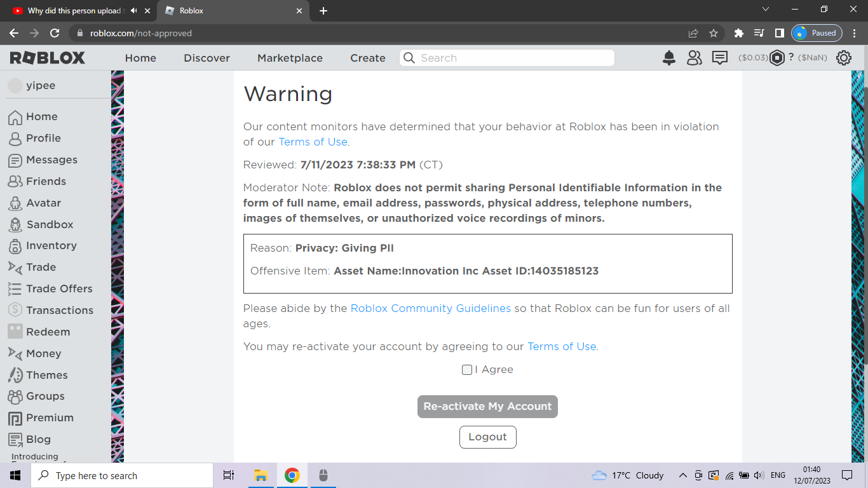Open Trade sidebar icon
The image size is (868, 488).
coord(15,268)
